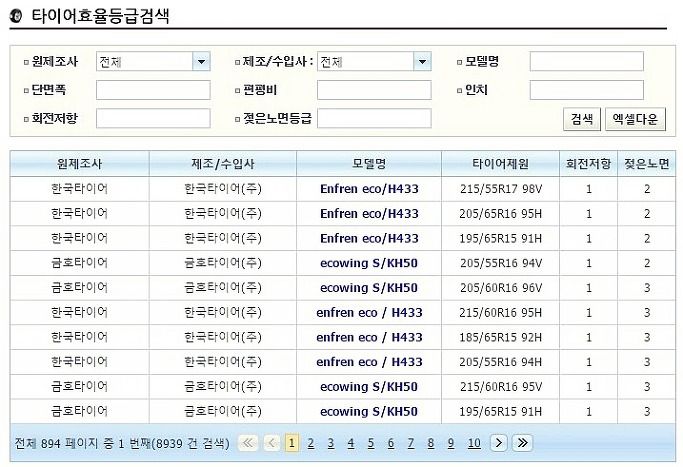Viewport: 683px width, 467px height.
Task: Click the 회전저항 column header
Action: click(588, 164)
